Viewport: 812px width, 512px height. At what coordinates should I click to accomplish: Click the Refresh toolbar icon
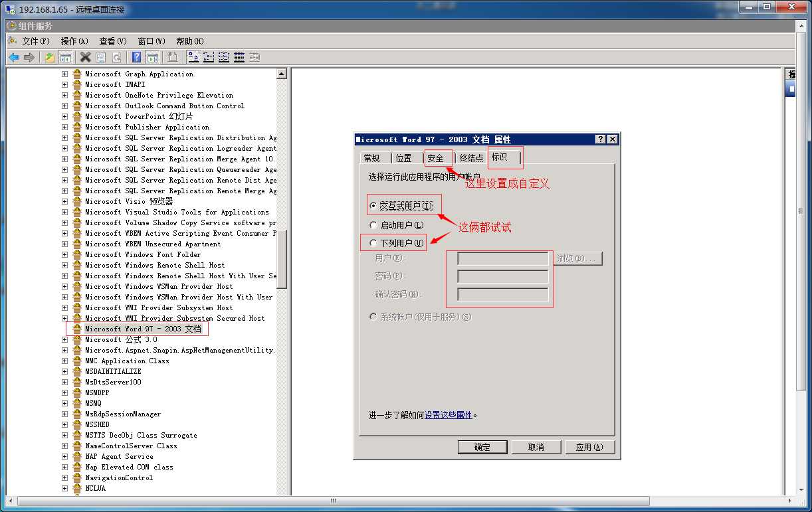[x=116, y=58]
